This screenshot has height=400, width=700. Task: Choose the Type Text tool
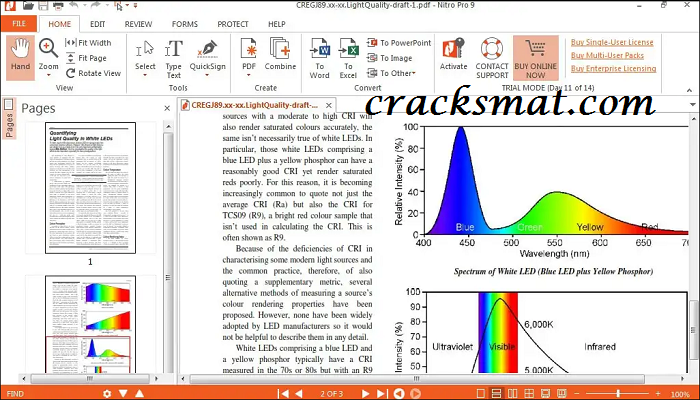tap(173, 58)
